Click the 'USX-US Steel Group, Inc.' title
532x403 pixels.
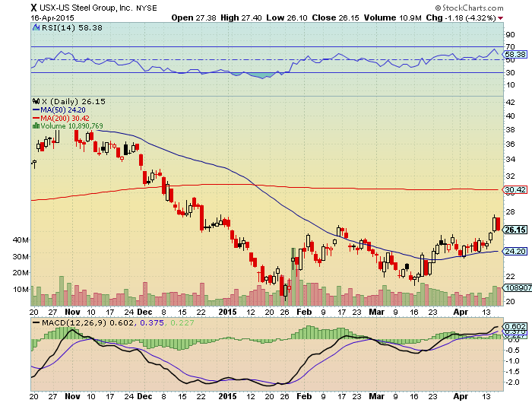pyautogui.click(x=87, y=8)
